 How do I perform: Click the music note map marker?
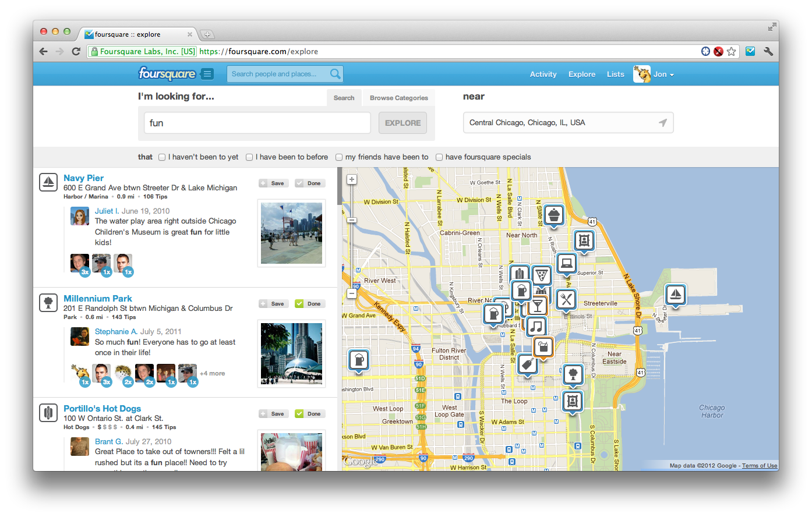click(536, 326)
